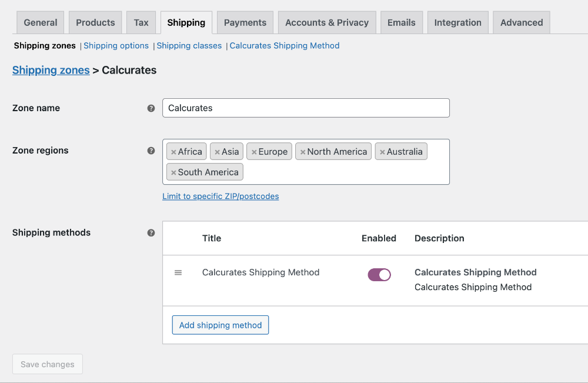Open the Tax settings tab
This screenshot has height=383, width=588.
coord(141,22)
